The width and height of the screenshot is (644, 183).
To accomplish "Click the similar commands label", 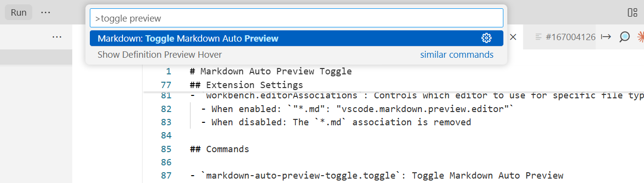I will [457, 54].
